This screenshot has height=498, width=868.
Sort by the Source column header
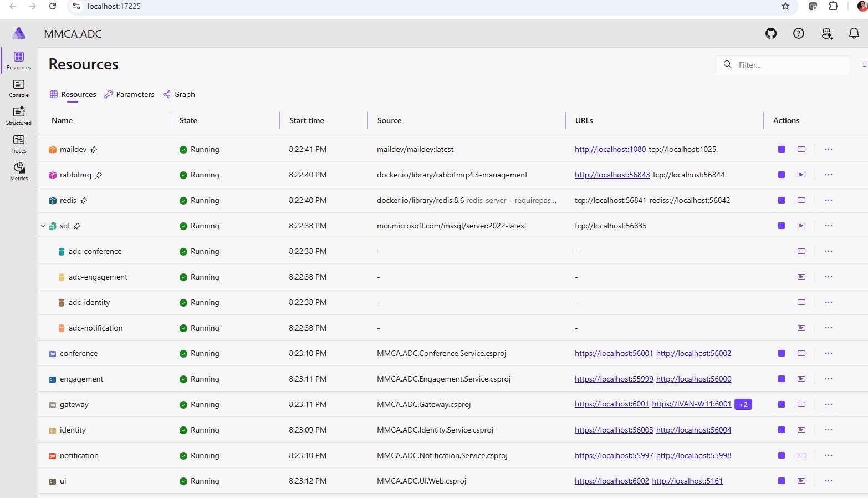tap(389, 120)
